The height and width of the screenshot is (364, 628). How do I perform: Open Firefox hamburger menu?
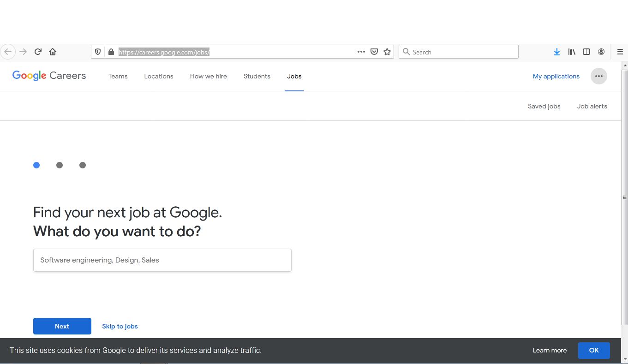pyautogui.click(x=620, y=52)
